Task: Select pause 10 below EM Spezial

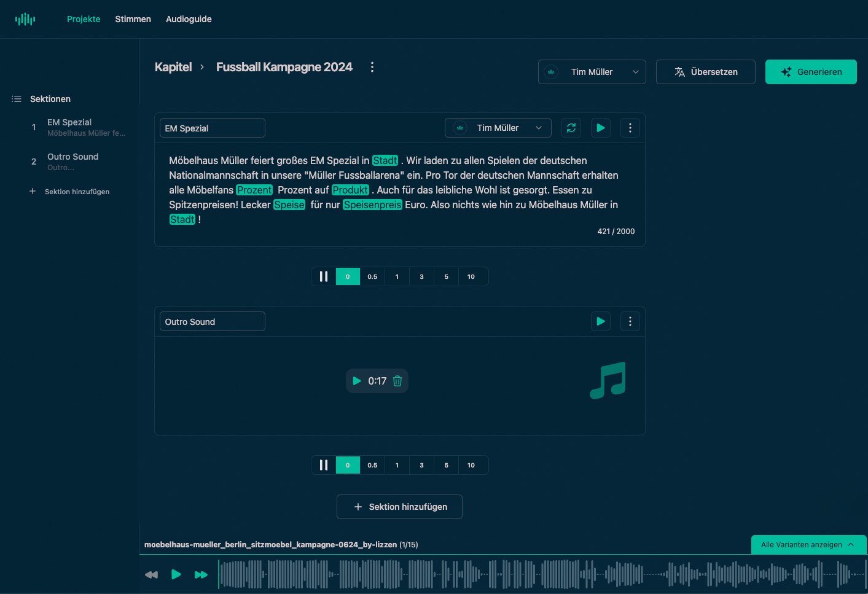Action: point(471,276)
